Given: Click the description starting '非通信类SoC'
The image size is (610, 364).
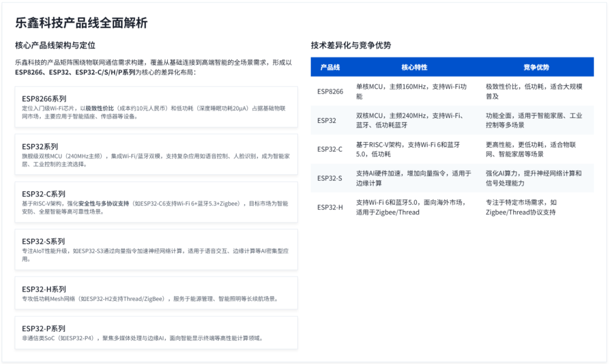Looking at the screenshot, I should coord(143,339).
